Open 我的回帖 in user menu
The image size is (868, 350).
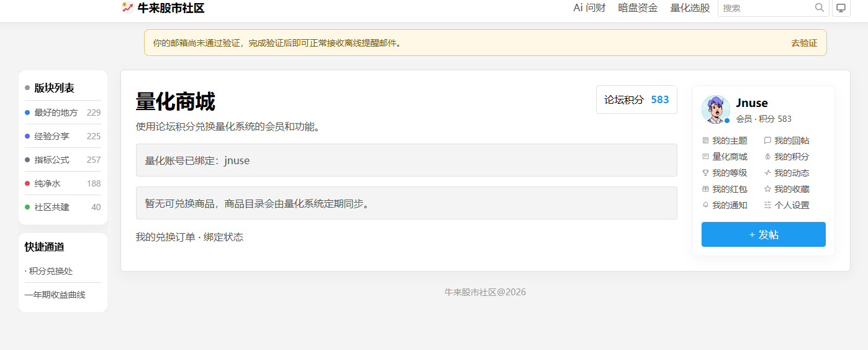pyautogui.click(x=792, y=140)
